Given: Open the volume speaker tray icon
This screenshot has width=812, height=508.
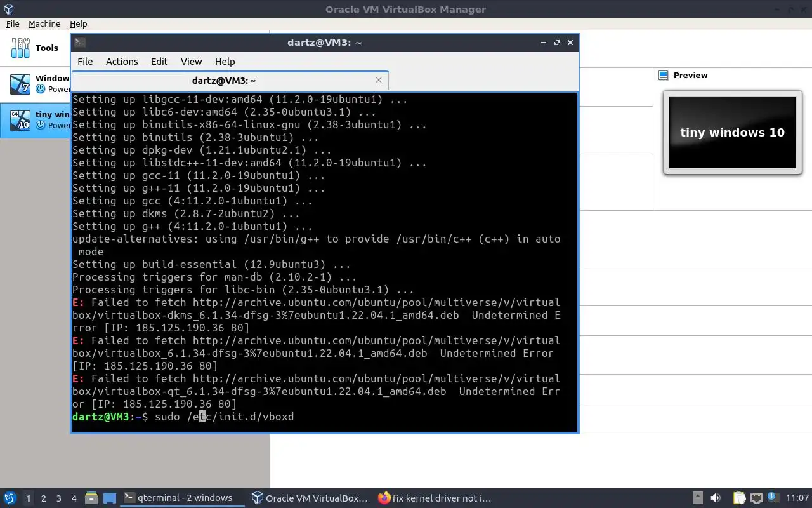Looking at the screenshot, I should tap(716, 498).
